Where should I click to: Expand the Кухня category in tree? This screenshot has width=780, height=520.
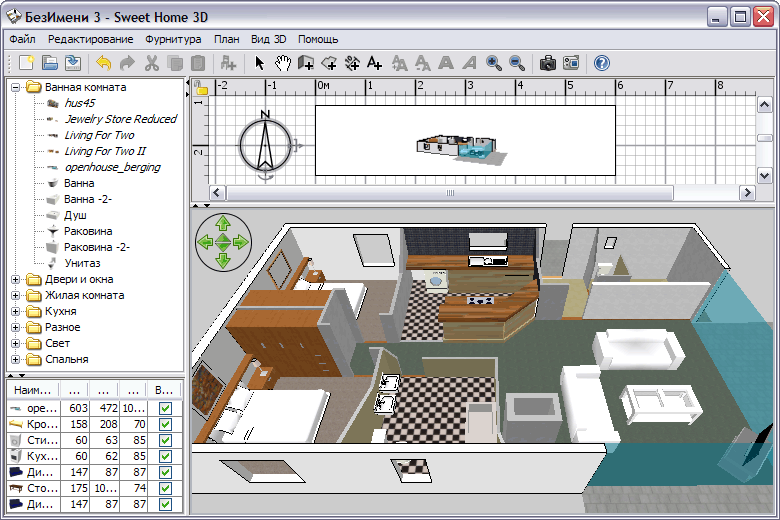[x=16, y=311]
